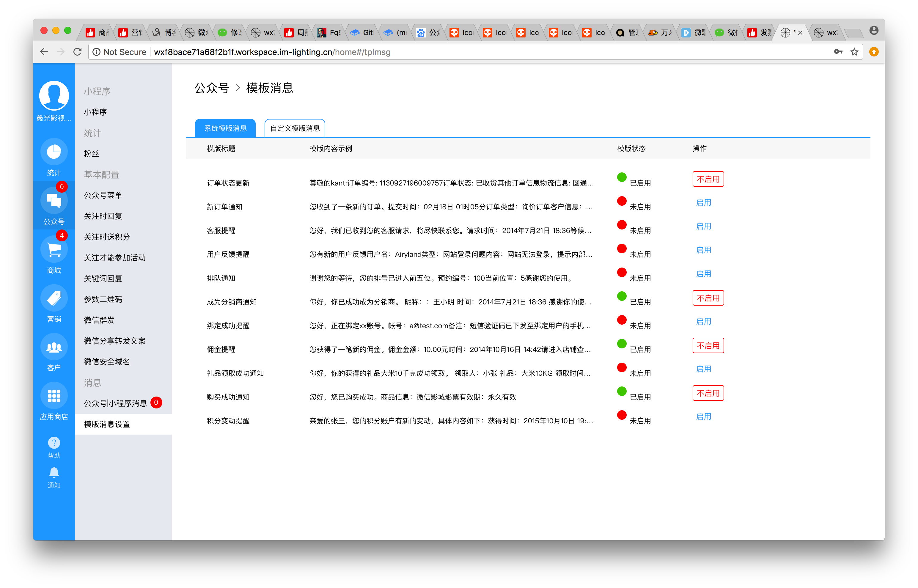The height and width of the screenshot is (588, 918).
Task: Open the 博客 browser tab
Action: pos(164,33)
